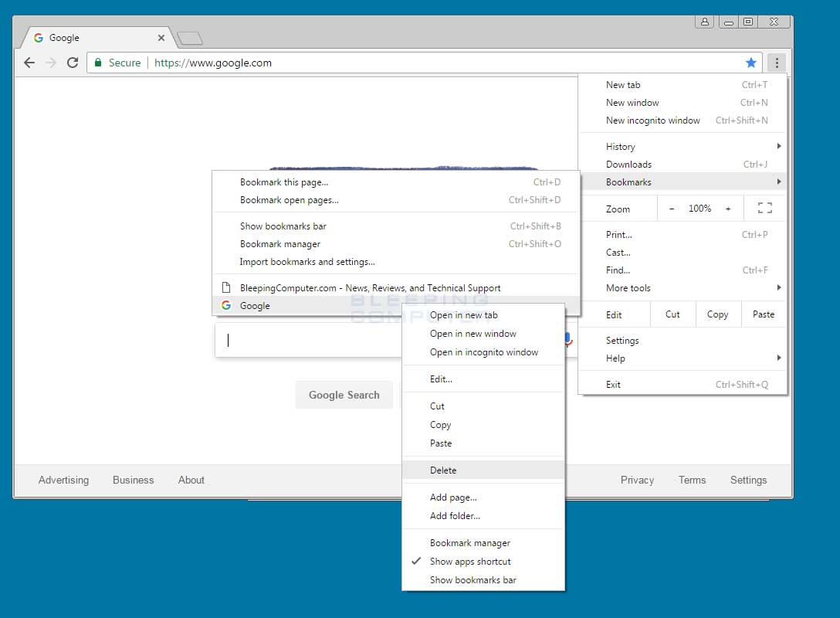Enter full screen via the zoom row icon
The image size is (840, 618).
[764, 208]
